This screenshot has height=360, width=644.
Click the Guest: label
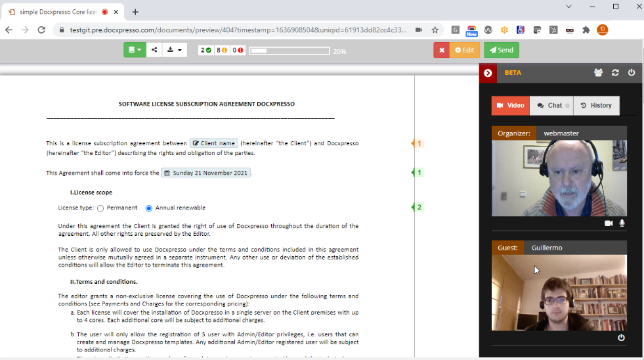coord(507,248)
